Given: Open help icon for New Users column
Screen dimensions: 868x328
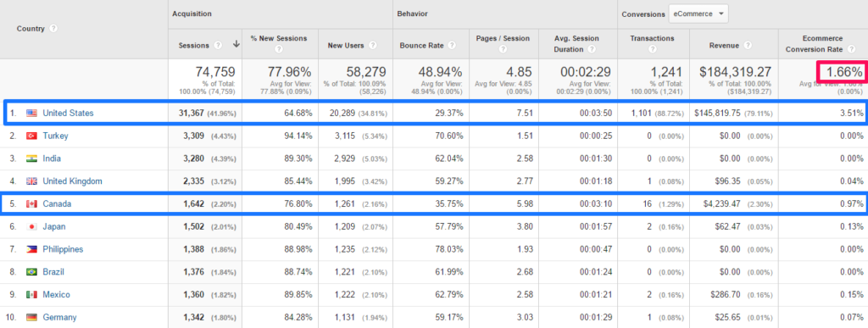Looking at the screenshot, I should [373, 46].
